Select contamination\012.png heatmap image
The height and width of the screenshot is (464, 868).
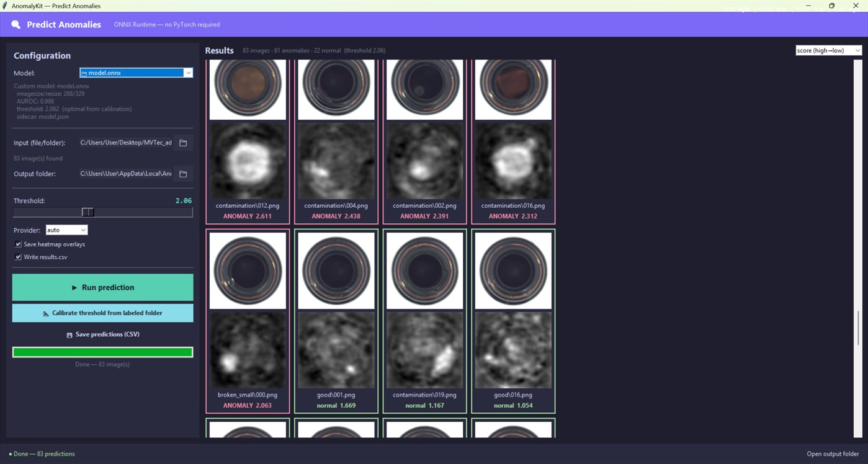tap(248, 161)
